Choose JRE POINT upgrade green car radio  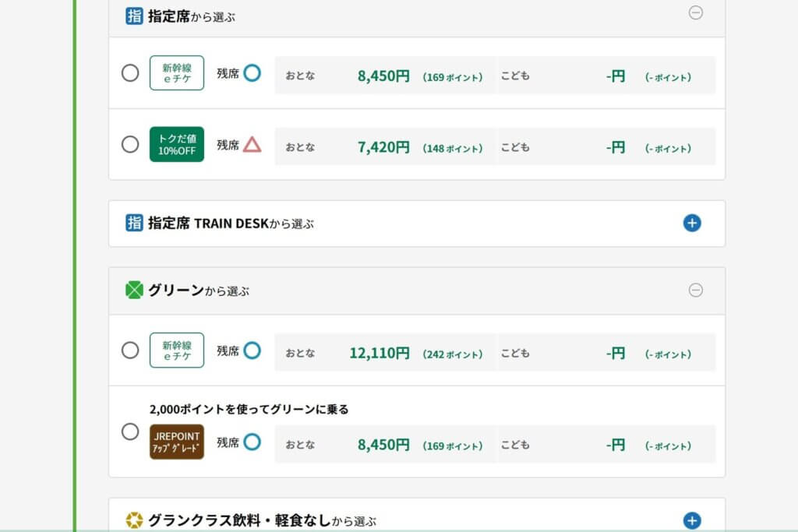[x=130, y=432]
